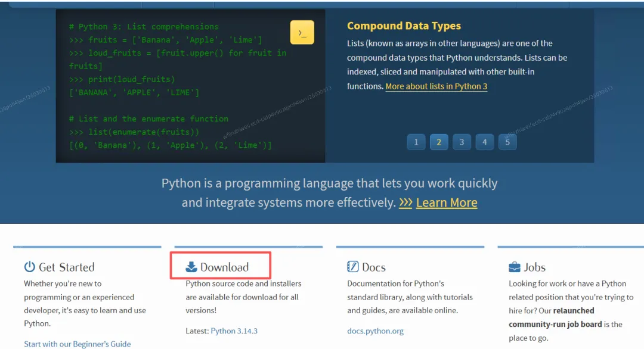Click the bold 'community-run job board' text
Image resolution: width=644 pixels, height=349 pixels.
tap(555, 325)
